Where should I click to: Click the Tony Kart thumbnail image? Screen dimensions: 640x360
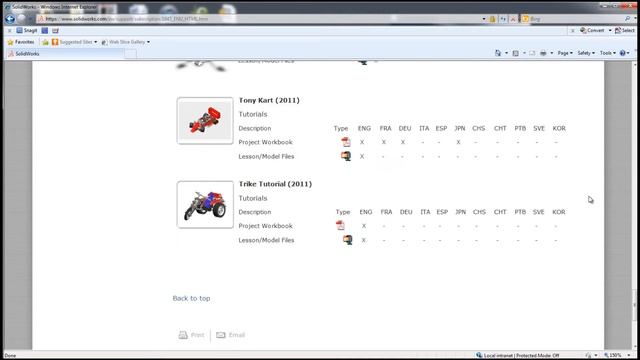click(205, 121)
